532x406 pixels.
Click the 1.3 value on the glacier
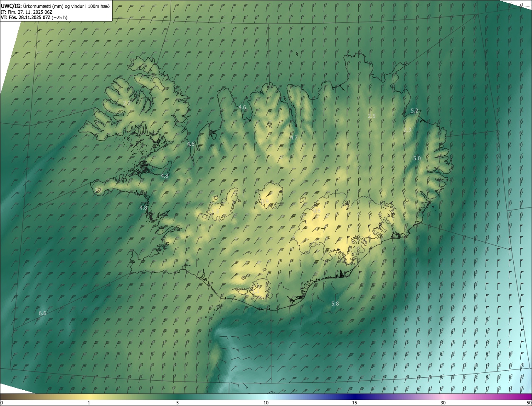[215, 212]
